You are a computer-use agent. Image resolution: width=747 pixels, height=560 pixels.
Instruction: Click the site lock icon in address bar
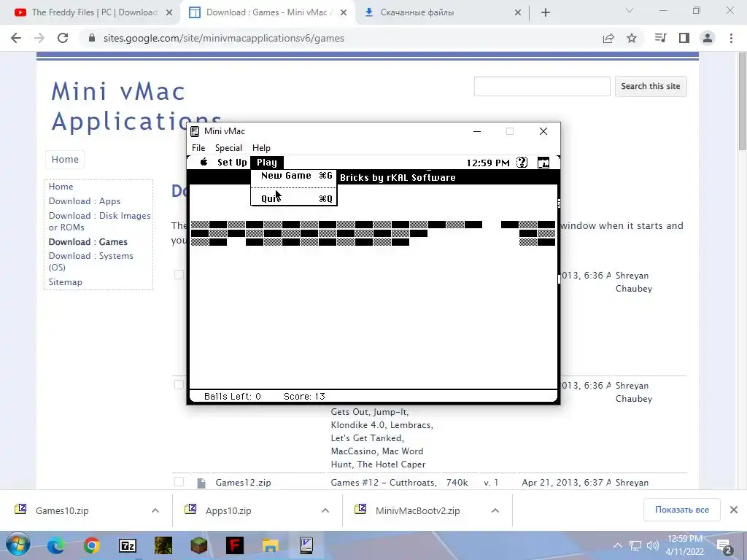pos(92,38)
